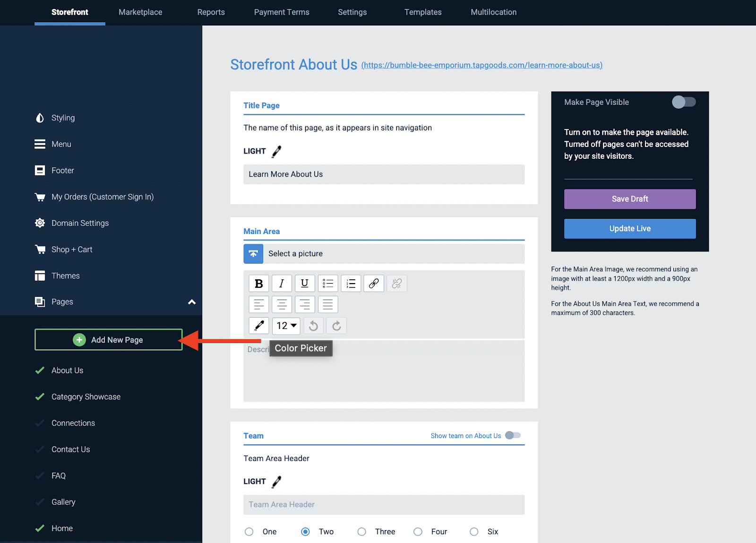Open the Themes sidebar section
Viewport: 756px width, 543px height.
pos(65,276)
